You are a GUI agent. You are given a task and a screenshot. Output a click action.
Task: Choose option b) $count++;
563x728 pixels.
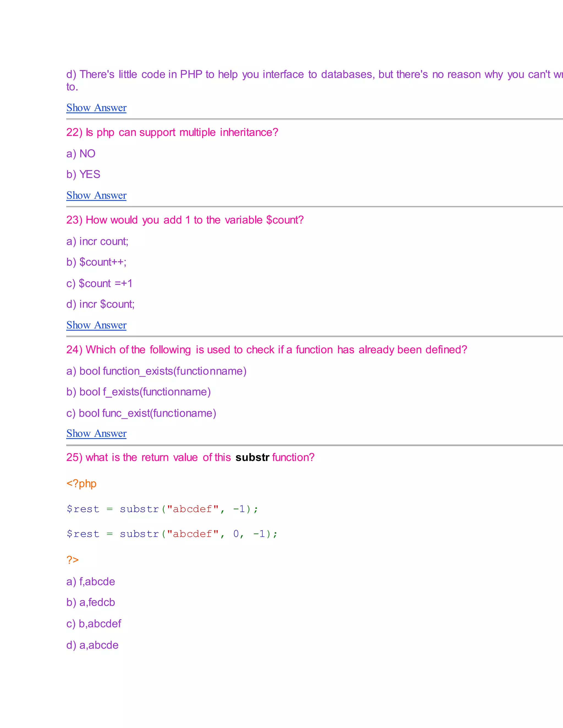[96, 262]
